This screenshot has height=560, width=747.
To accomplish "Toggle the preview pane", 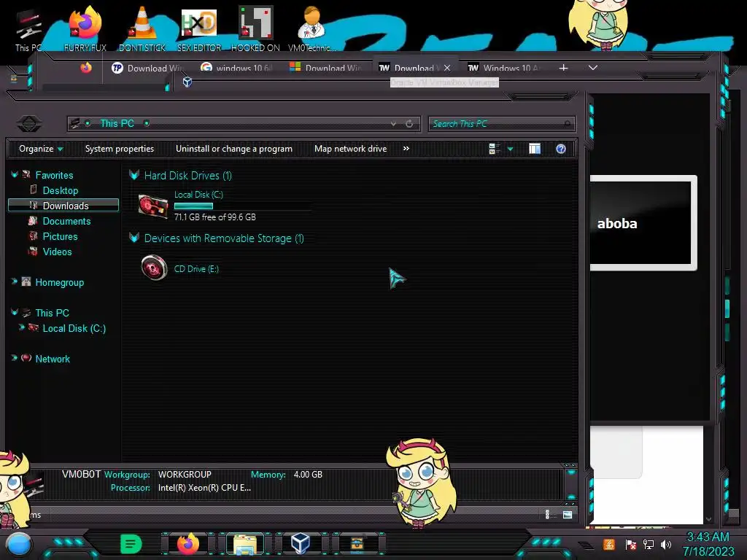I will (x=535, y=149).
